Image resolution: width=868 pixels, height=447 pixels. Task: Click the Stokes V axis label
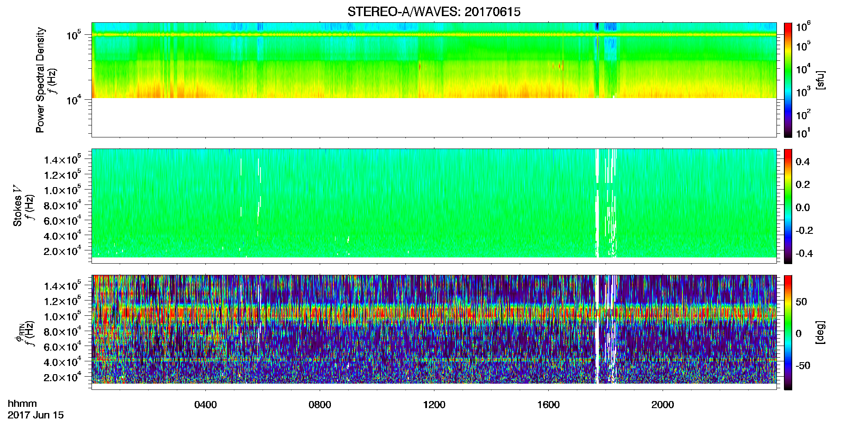coord(17,206)
